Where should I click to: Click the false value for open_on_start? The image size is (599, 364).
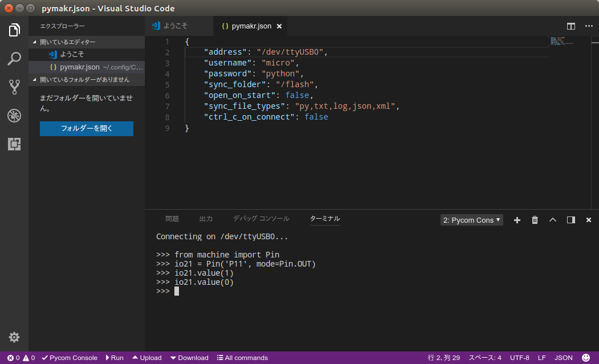(x=297, y=95)
